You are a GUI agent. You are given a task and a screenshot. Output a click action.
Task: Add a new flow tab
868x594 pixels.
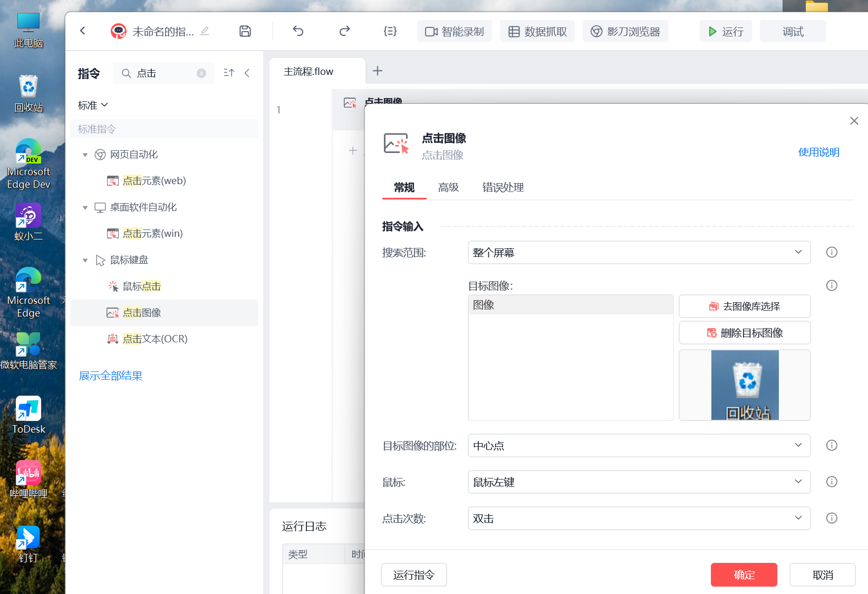click(378, 71)
